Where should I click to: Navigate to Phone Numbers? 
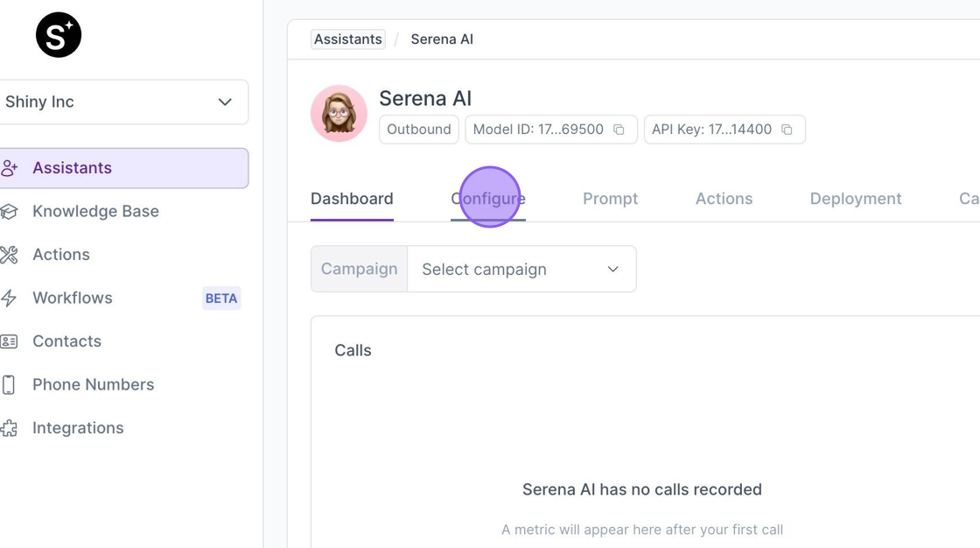point(93,384)
